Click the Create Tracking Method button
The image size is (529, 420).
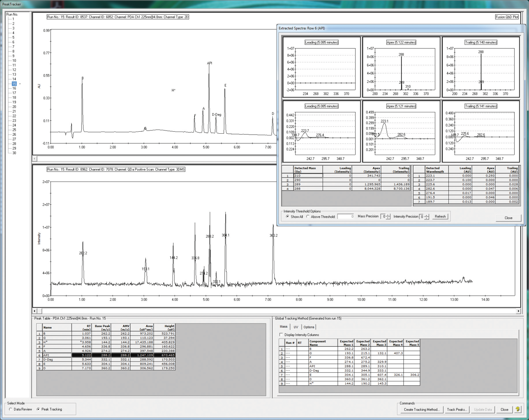422,409
